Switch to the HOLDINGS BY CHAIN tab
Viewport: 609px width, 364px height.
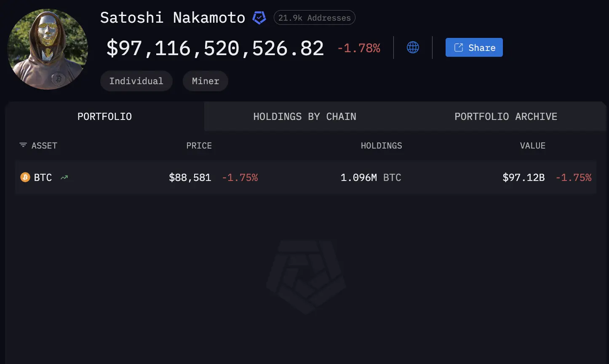(304, 117)
